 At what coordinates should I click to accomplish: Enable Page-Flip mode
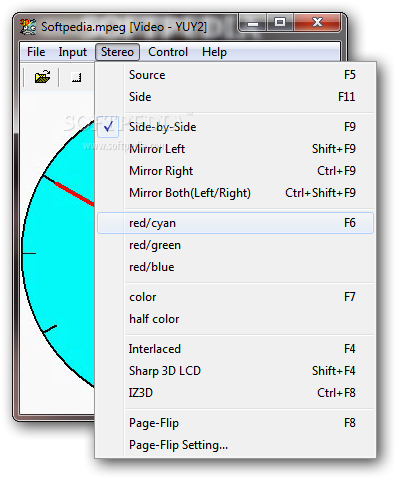click(x=235, y=423)
